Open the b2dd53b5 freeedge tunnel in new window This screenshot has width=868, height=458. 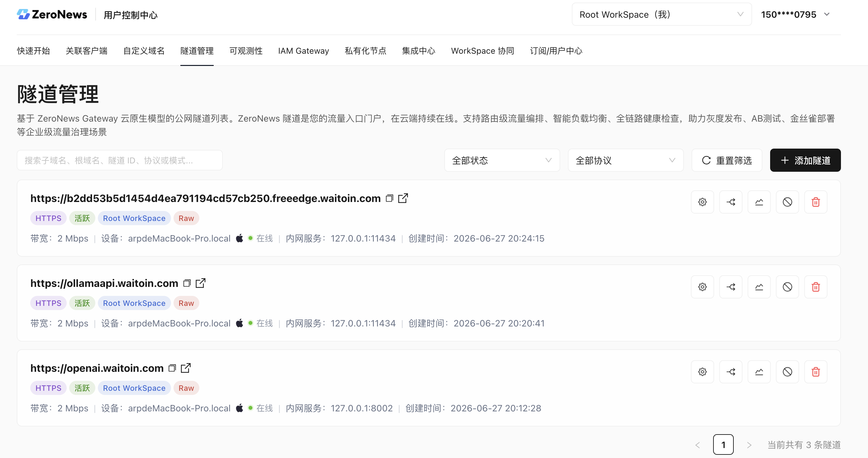tap(403, 198)
